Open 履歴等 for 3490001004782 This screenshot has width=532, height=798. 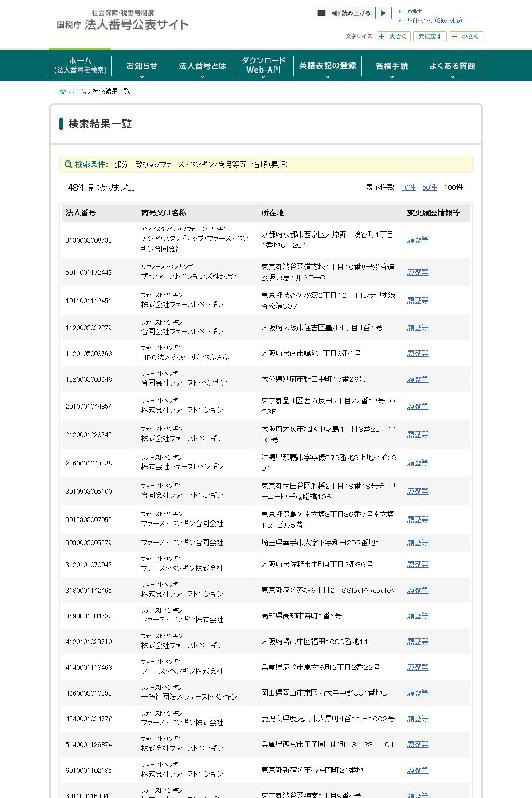click(418, 616)
